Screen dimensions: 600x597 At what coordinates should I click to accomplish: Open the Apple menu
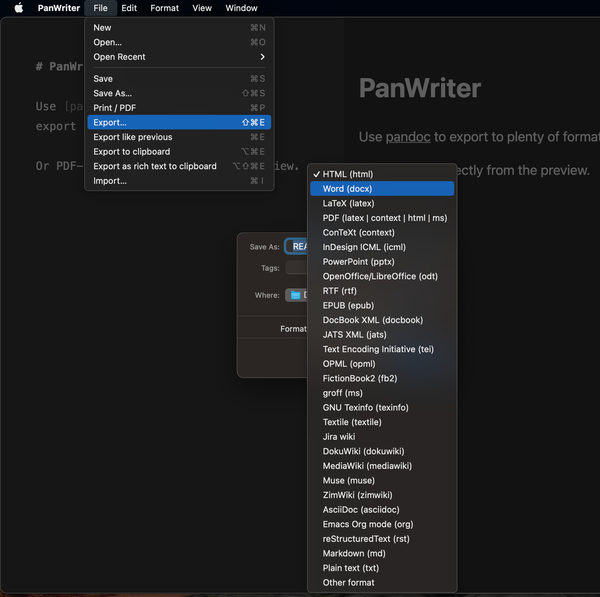point(19,8)
